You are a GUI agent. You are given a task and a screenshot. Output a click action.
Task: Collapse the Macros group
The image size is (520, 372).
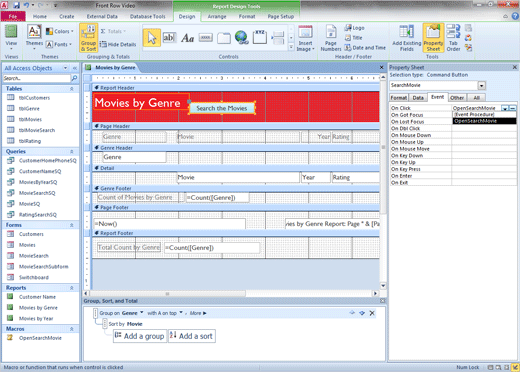[x=72, y=329]
